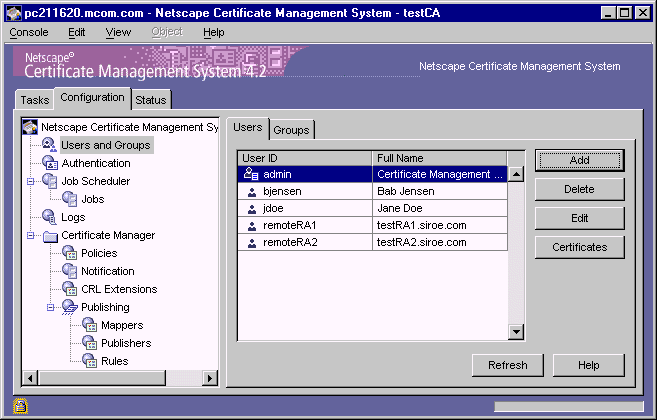
Task: Click the title bar application icon
Action: (14, 13)
